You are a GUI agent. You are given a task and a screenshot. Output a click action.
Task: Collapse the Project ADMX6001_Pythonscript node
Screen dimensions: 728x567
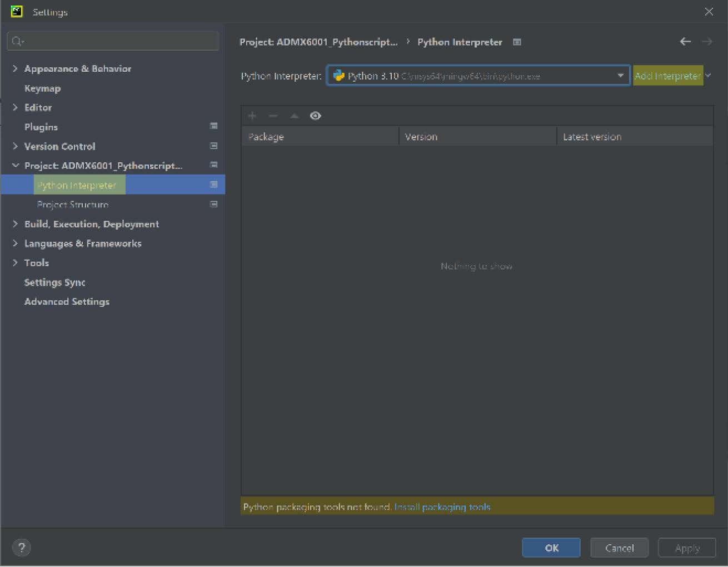tap(15, 166)
